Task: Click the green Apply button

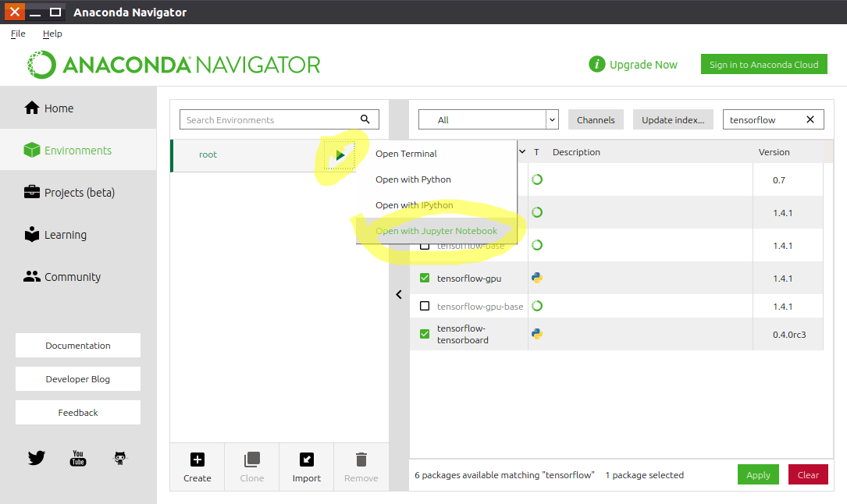Action: click(x=758, y=475)
